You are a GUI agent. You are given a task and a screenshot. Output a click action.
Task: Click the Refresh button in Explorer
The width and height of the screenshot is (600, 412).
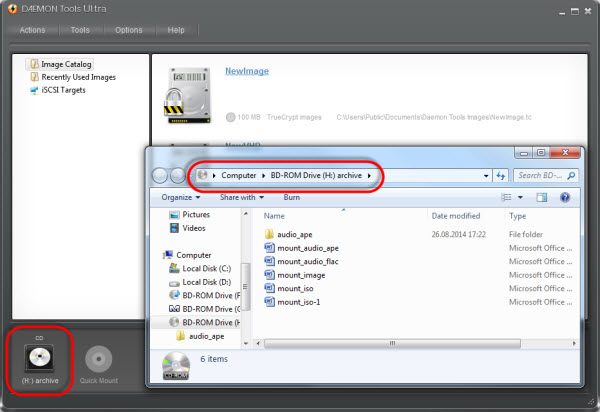point(501,176)
